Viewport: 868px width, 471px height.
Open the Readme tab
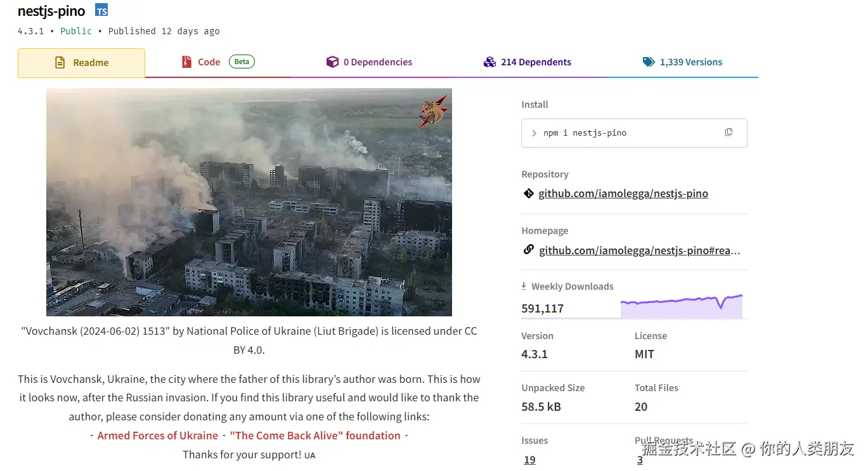click(x=82, y=63)
